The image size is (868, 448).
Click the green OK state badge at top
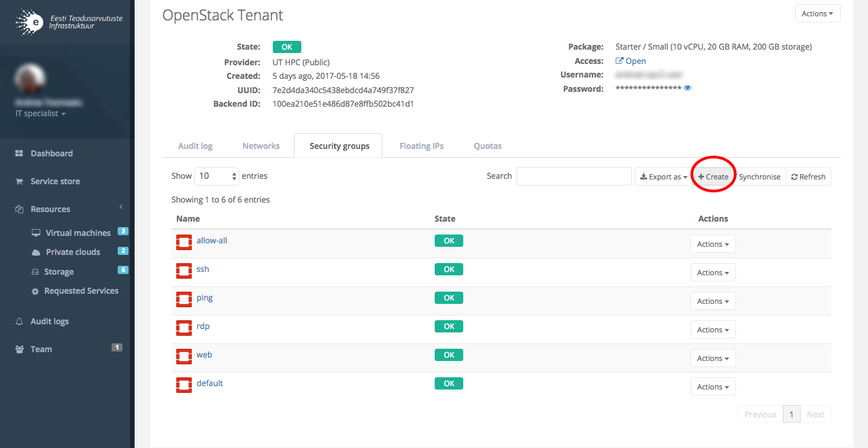point(287,47)
